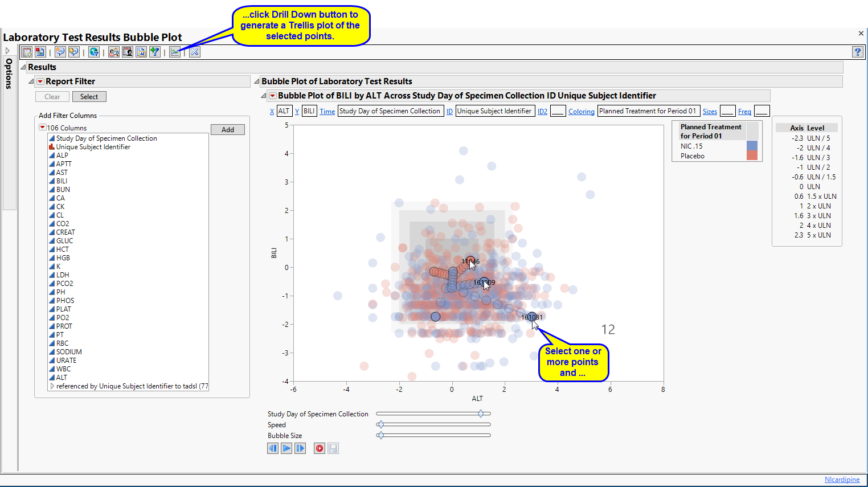Screen dimensions: 868x487
Task: Click the Speed slider handle
Action: 380,424
